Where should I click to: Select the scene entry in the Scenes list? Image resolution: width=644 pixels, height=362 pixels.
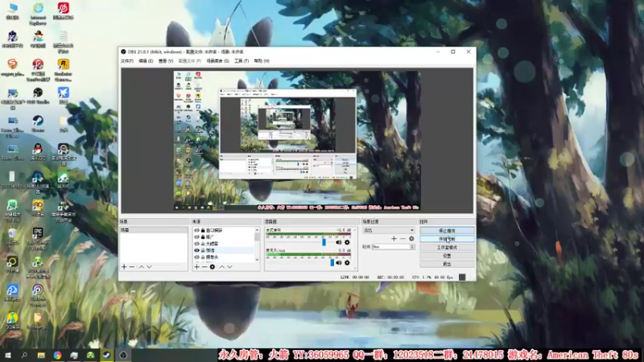pos(154,230)
